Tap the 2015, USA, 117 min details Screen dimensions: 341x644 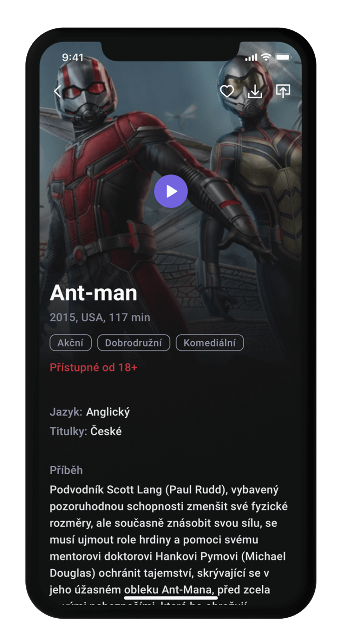pyautogui.click(x=100, y=317)
